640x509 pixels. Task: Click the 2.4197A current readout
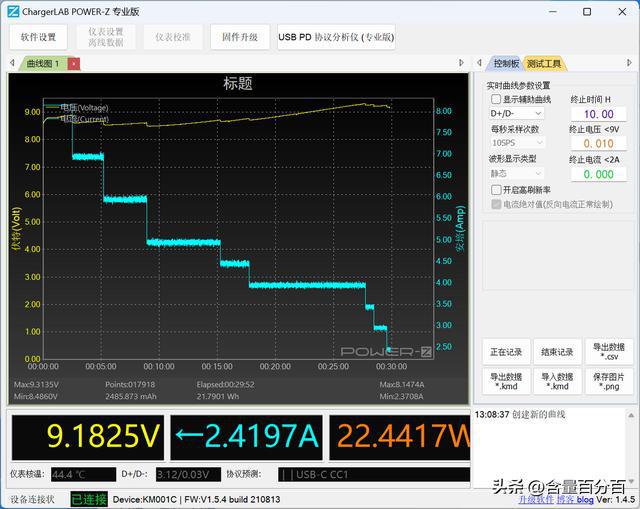(247, 436)
